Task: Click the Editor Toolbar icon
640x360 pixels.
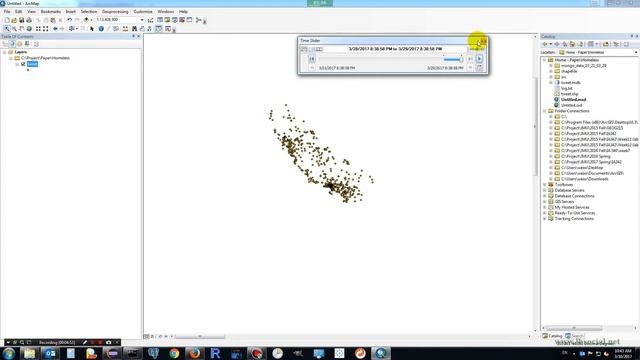Action: pyautogui.click(x=151, y=20)
